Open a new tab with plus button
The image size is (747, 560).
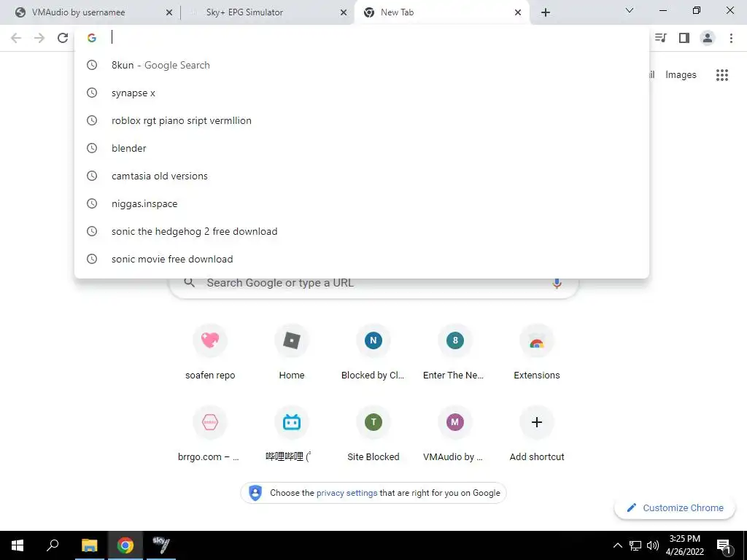pyautogui.click(x=546, y=12)
